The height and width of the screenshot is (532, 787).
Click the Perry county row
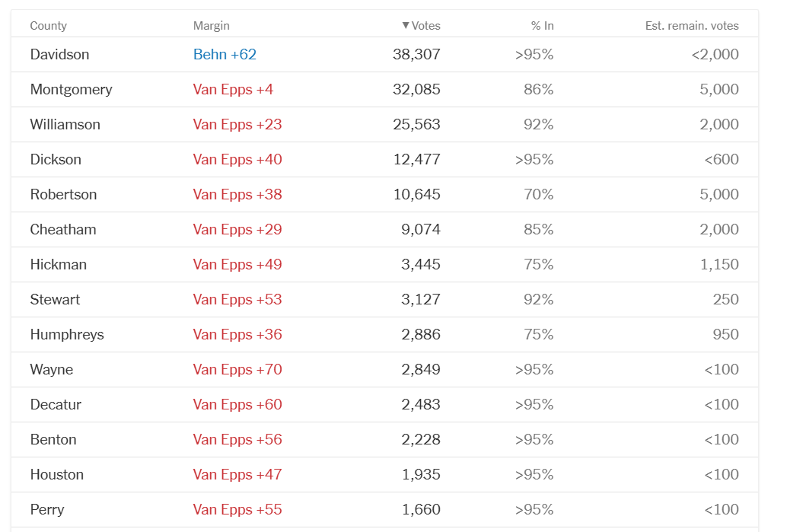coord(384,509)
